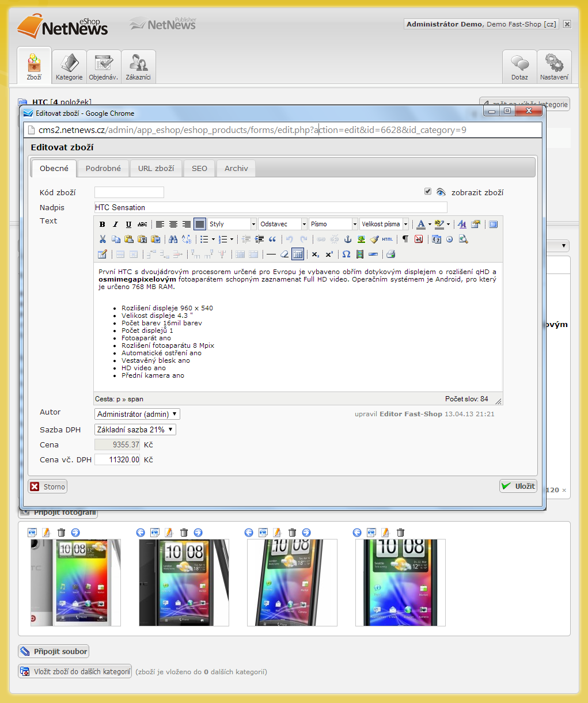Toggle bold formatting

point(102,224)
